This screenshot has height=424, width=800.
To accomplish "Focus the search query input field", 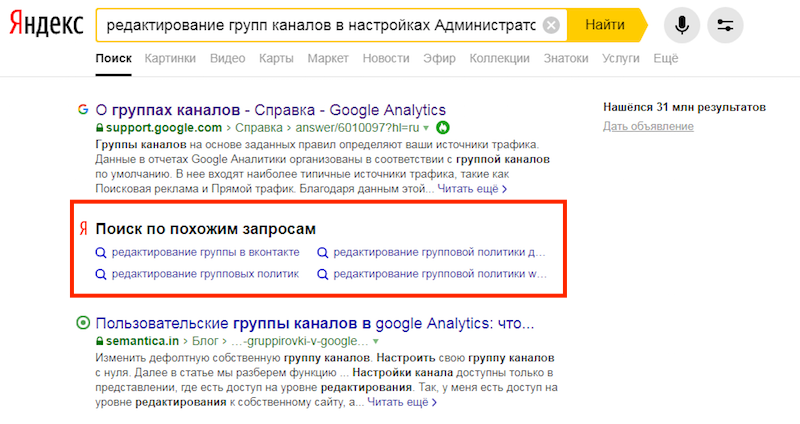I will [x=320, y=25].
